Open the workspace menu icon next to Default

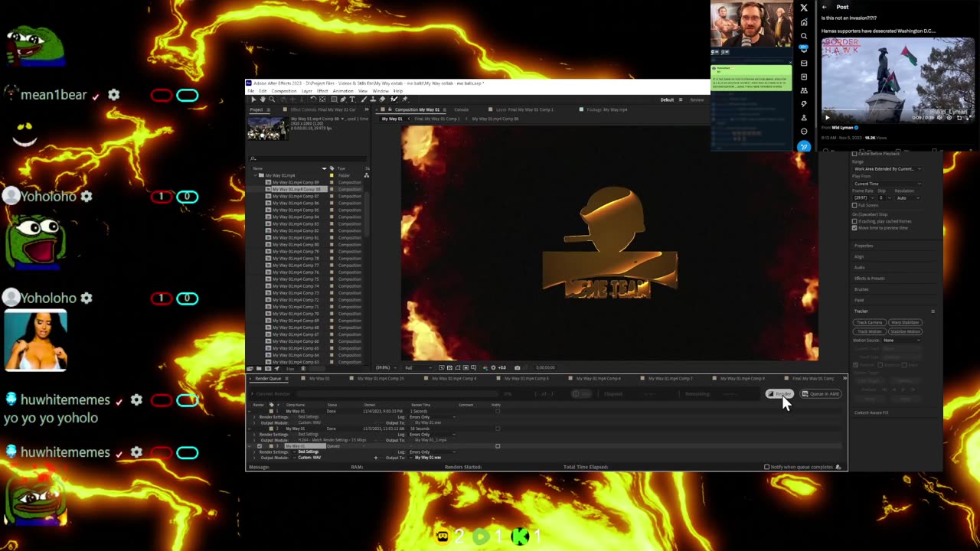click(x=680, y=99)
